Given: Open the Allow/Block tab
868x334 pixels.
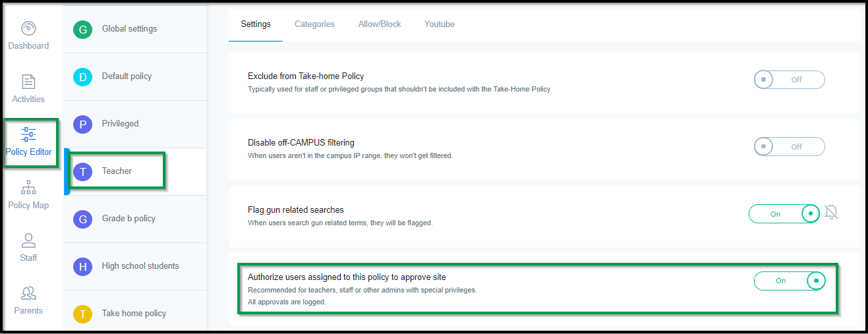Looking at the screenshot, I should pyautogui.click(x=380, y=24).
